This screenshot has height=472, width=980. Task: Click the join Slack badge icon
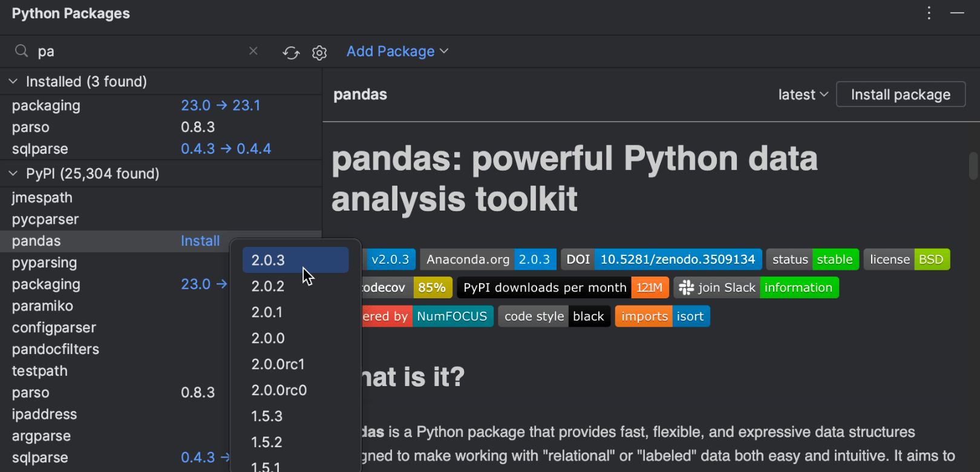(x=687, y=287)
